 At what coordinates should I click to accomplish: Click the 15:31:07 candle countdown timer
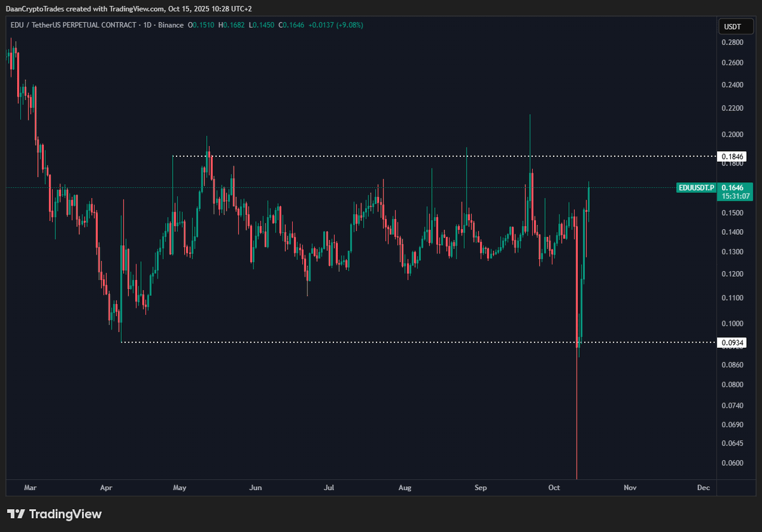coord(737,196)
